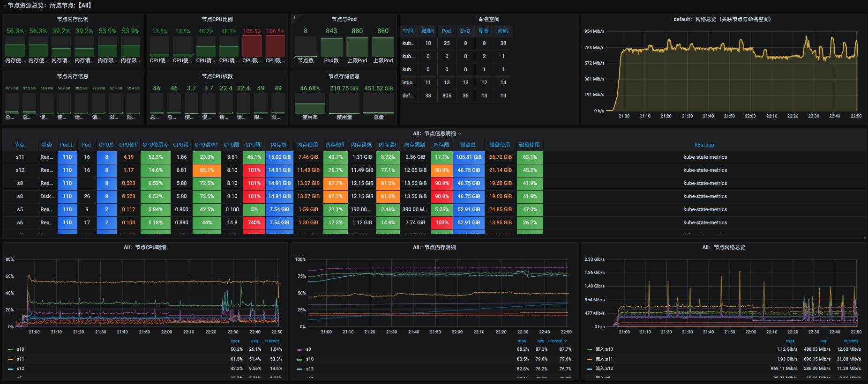The image size is (868, 384).
Task: Click the 451.52 GiB 总量 value
Action: click(379, 88)
